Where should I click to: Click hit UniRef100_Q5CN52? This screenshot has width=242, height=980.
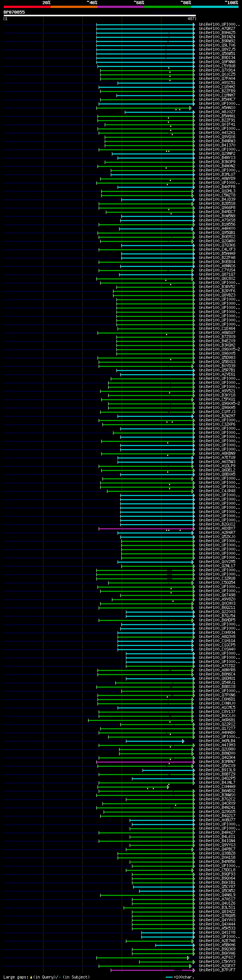(x=217, y=891)
